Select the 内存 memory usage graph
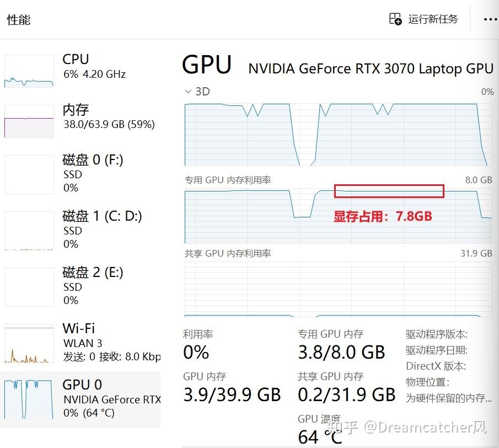 29,121
